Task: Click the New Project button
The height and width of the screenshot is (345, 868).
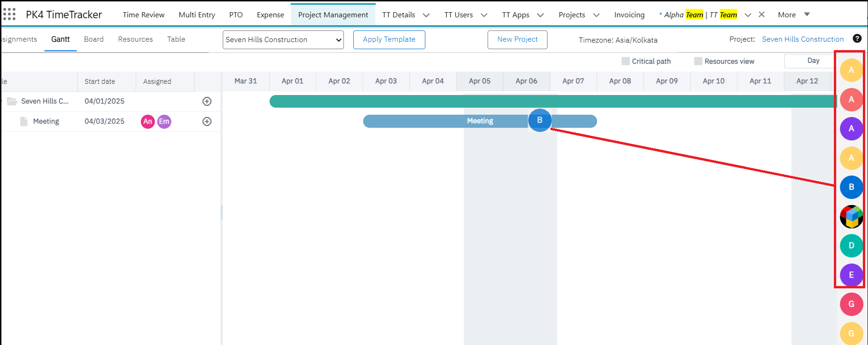Action: tap(518, 40)
